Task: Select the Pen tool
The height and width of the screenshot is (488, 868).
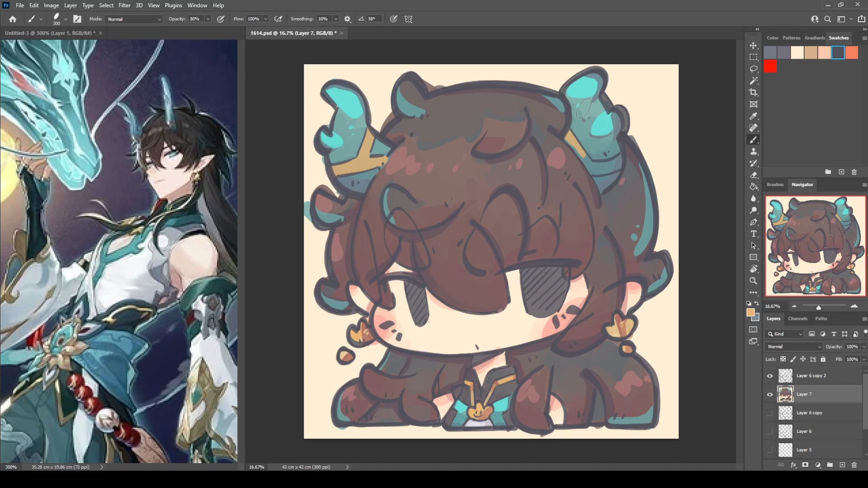Action: (753, 222)
